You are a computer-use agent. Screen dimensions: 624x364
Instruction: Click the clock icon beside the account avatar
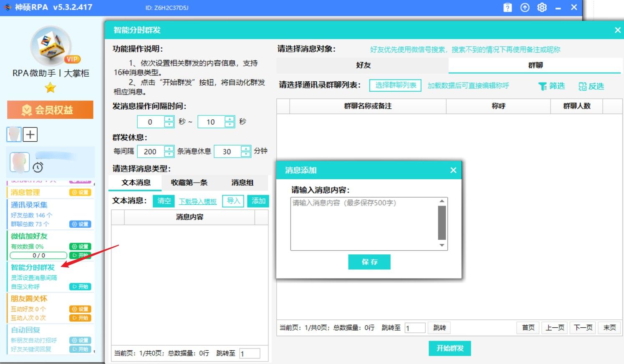tap(38, 168)
